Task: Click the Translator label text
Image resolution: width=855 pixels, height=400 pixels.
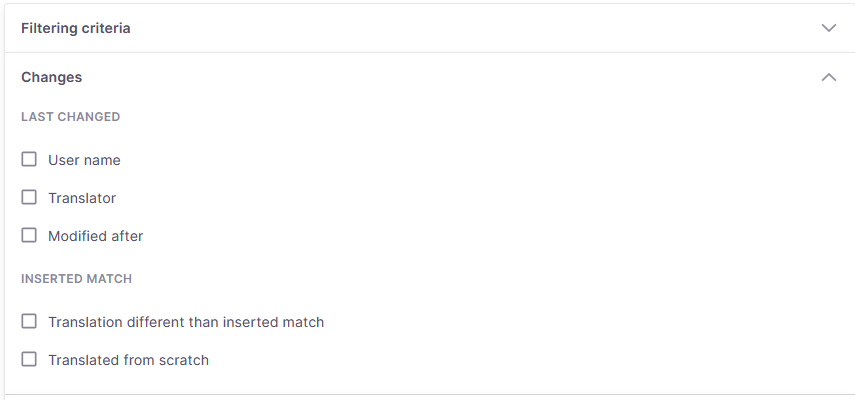Action: (82, 198)
